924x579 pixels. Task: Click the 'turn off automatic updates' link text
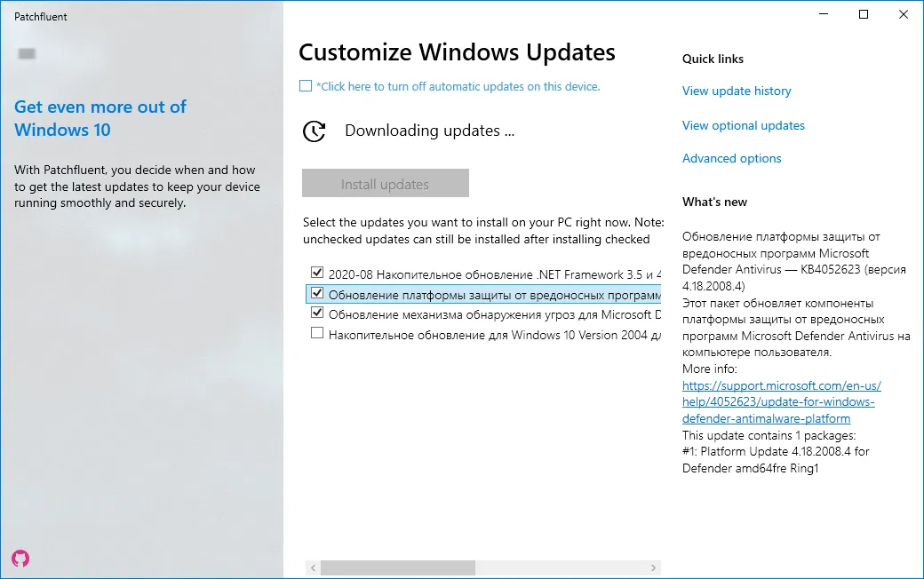click(x=458, y=87)
